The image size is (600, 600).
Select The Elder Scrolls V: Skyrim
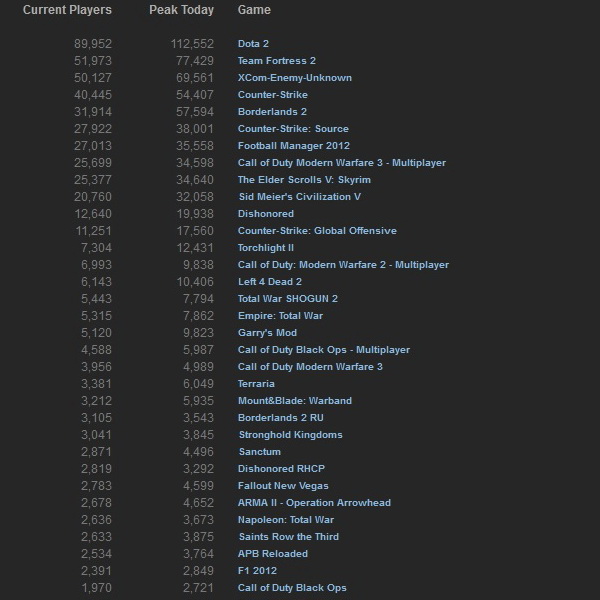(x=304, y=180)
